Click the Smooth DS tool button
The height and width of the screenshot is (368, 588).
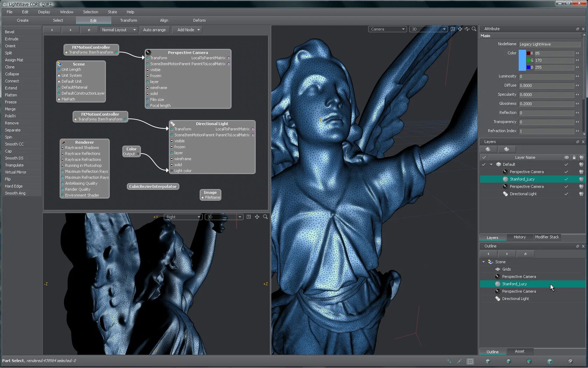point(22,158)
